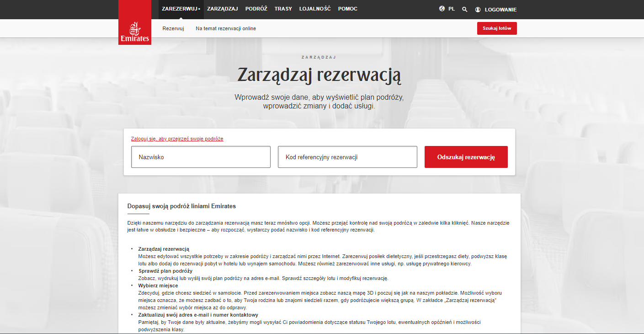The height and width of the screenshot is (334, 644).
Task: Open the Rezerwuj submenu link
Action: click(173, 28)
